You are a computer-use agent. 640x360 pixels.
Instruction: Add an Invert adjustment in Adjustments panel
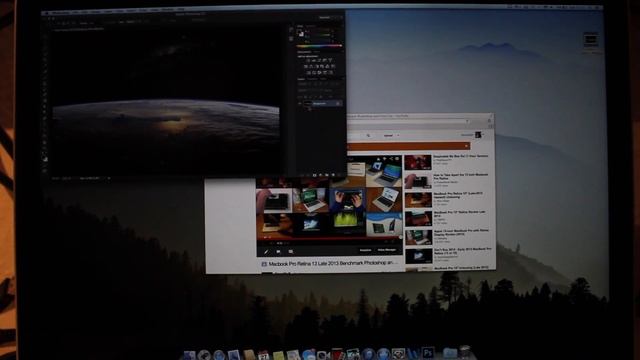308,73
